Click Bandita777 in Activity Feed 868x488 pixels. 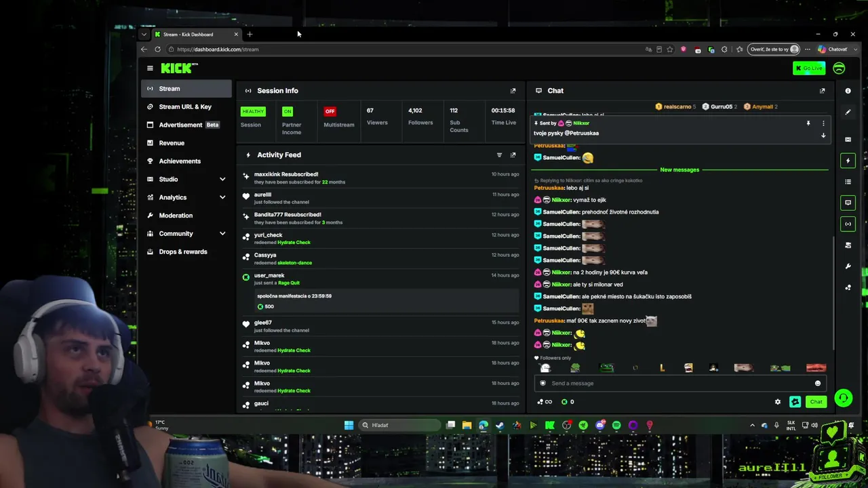click(270, 215)
